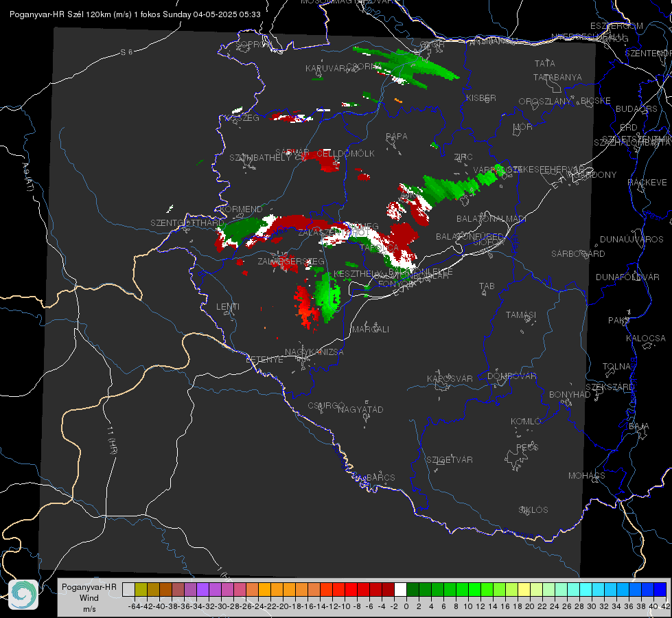The image size is (672, 618).
Task: Click the -64 value under the color scale
Action: (134, 606)
